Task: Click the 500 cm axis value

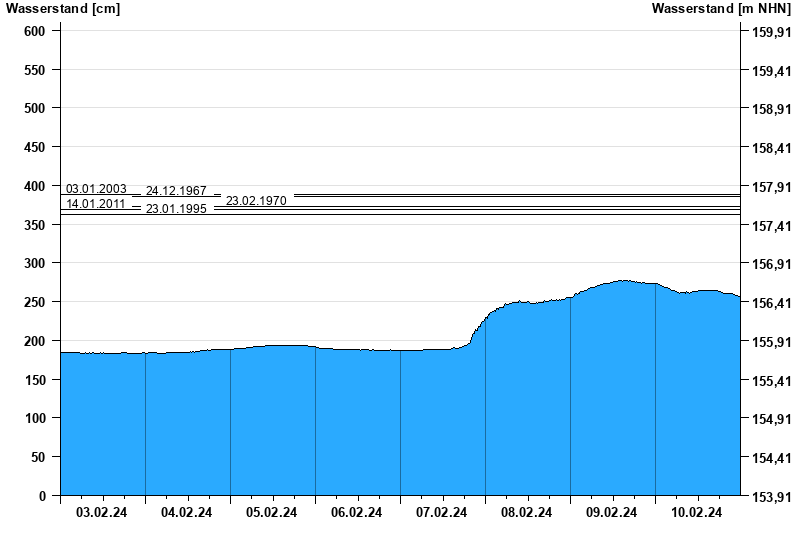Action: coord(35,108)
